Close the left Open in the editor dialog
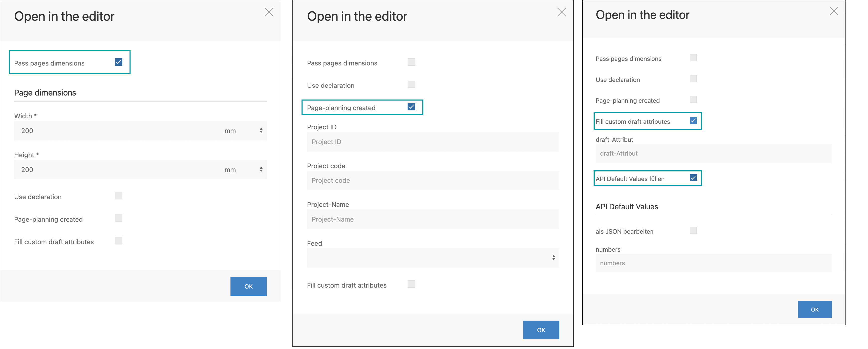 [269, 12]
